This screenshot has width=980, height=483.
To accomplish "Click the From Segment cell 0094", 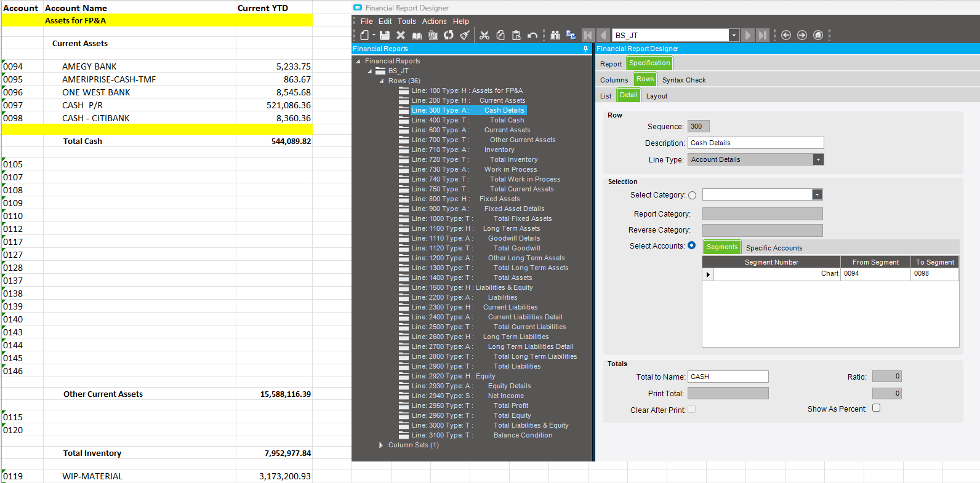I will tap(876, 274).
